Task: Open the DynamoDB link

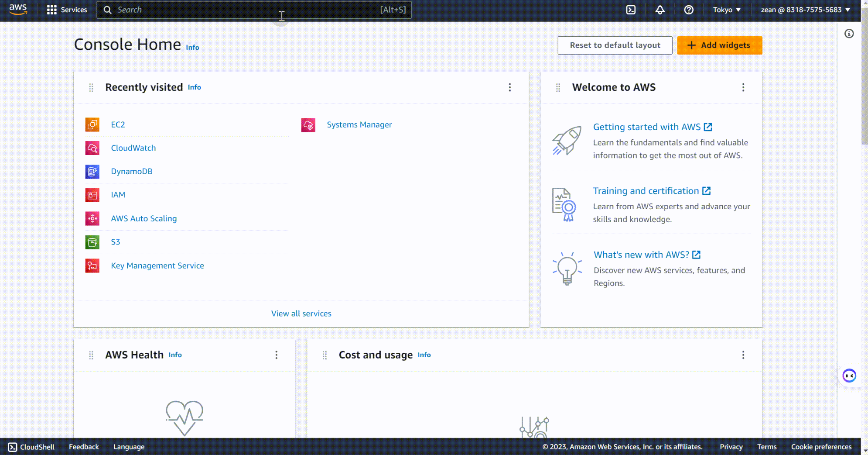Action: (x=132, y=172)
